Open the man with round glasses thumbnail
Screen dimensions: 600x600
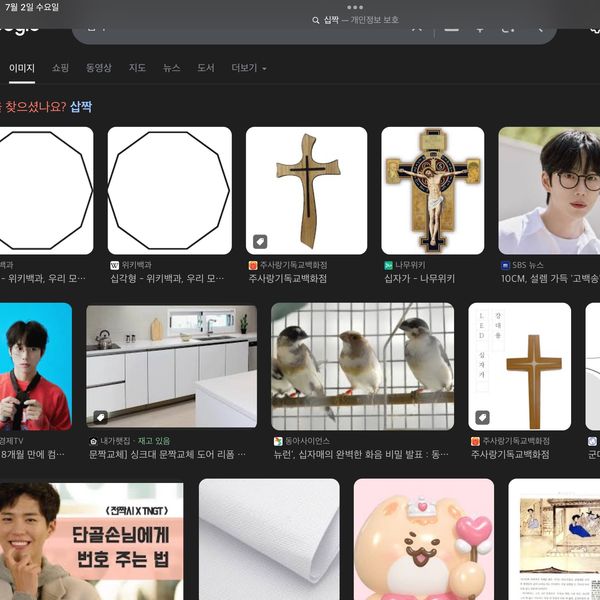click(549, 191)
